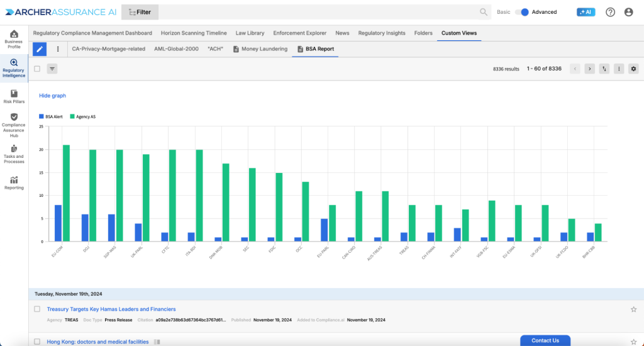Open the results filter list icon

click(x=52, y=69)
